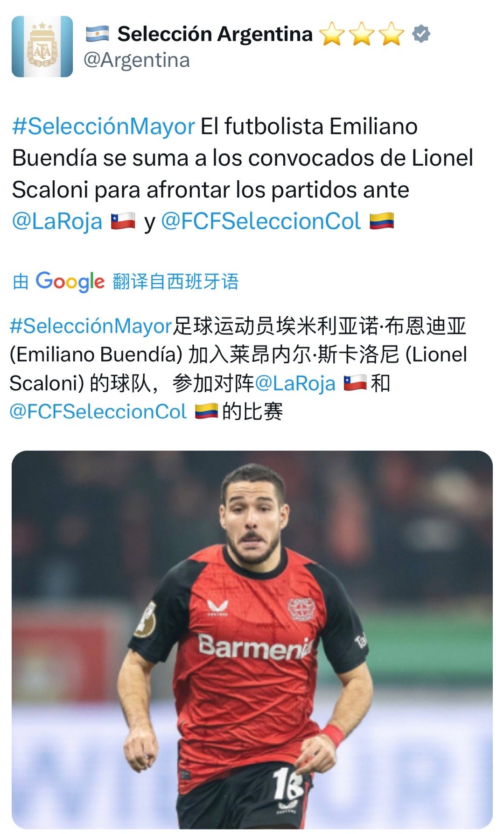Screen dimensions: 504x834
Task: Click the Chile flag in the Spanish text
Action: (x=123, y=221)
